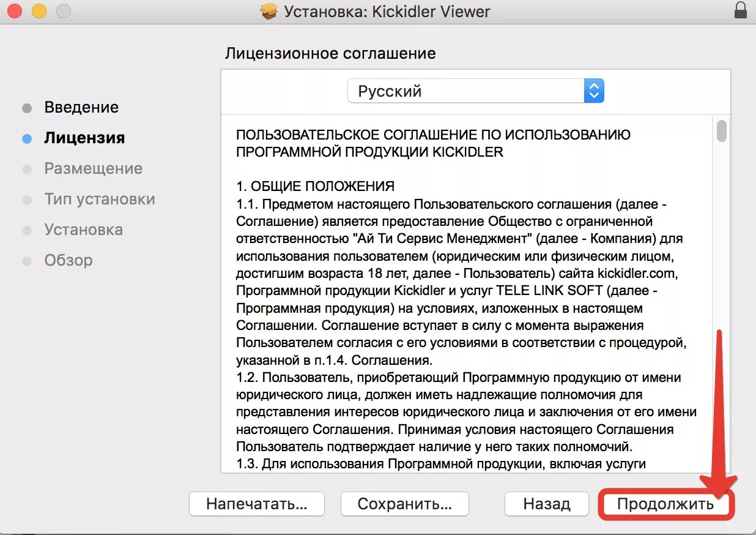
Task: Click the heading Лицензионное соглашение
Action: click(x=330, y=53)
